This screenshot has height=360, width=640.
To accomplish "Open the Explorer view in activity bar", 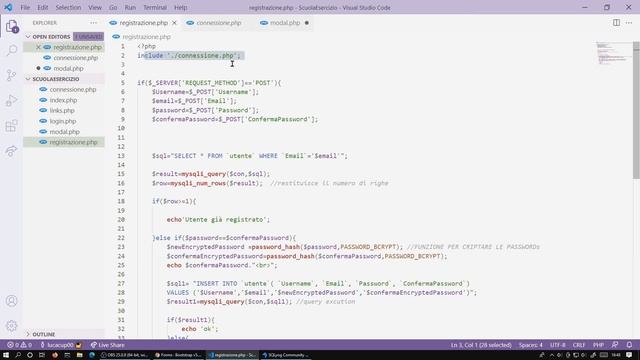I will [12, 27].
